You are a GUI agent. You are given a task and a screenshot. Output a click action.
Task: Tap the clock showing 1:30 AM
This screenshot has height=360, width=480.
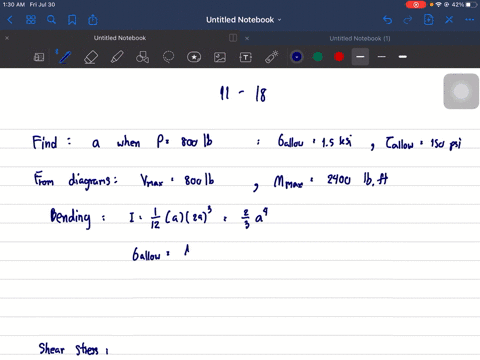click(14, 5)
